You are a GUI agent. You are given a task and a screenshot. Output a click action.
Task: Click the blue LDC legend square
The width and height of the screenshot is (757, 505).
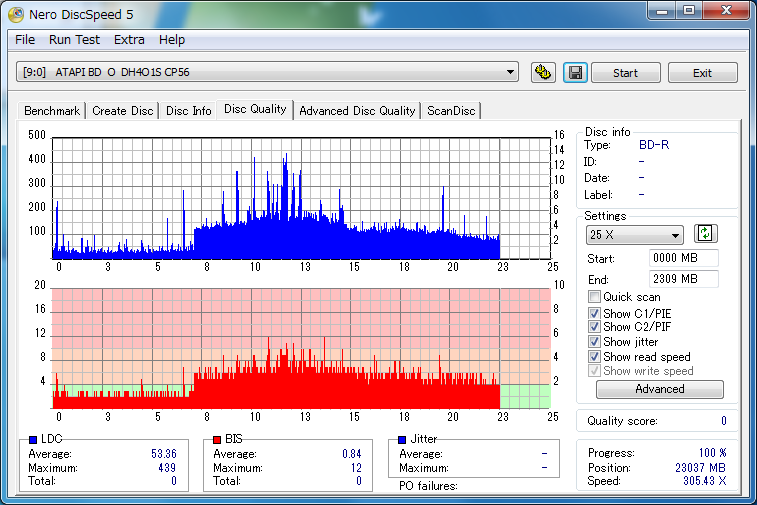pos(33,439)
